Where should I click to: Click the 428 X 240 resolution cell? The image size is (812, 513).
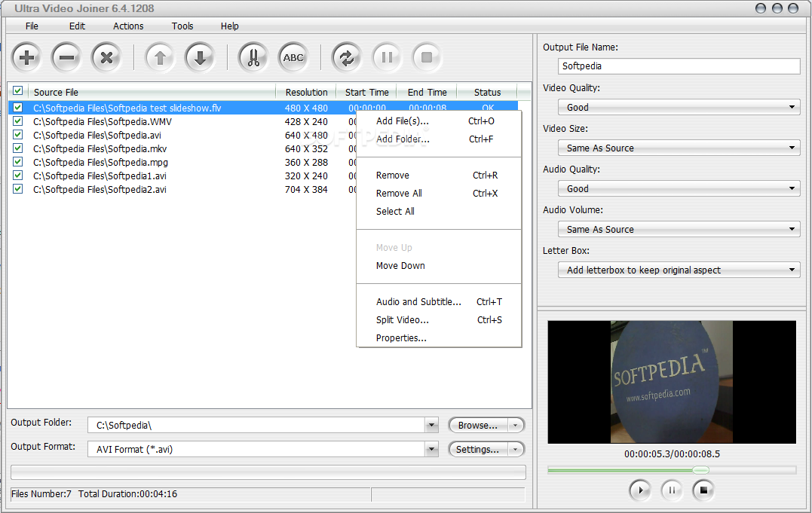[306, 121]
